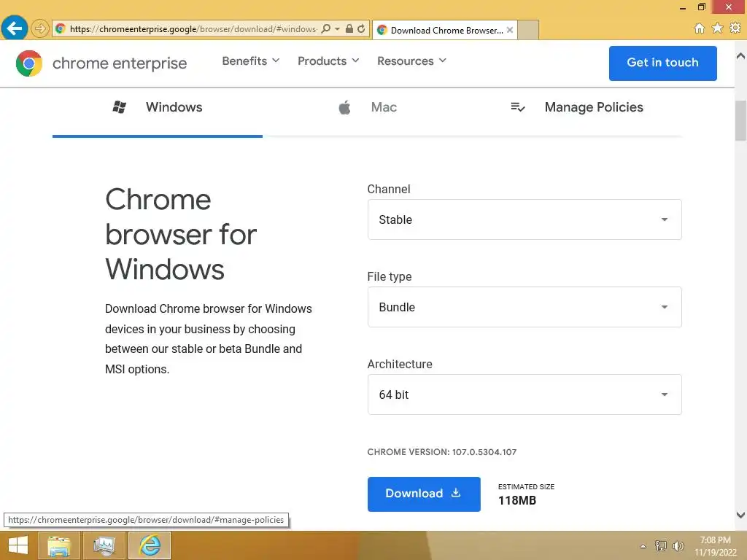
Task: Switch to the Manage Policies tab
Action: pyautogui.click(x=577, y=108)
